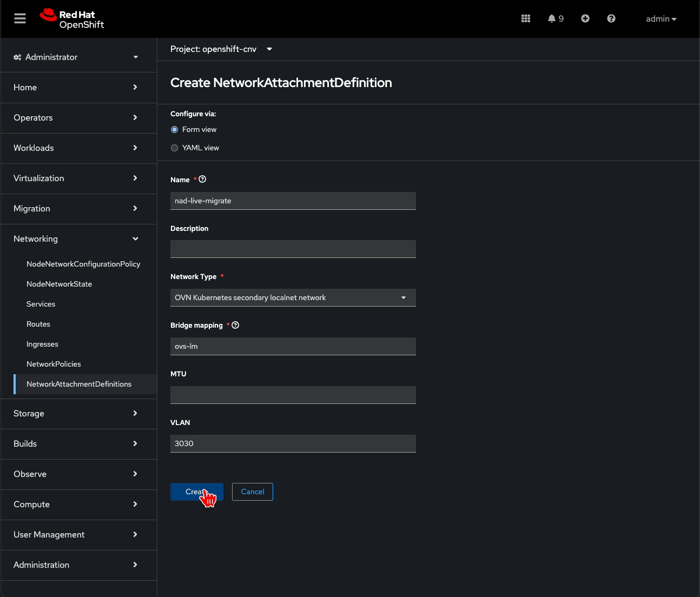Image resolution: width=700 pixels, height=597 pixels.
Task: Open the Project openshift-cnv selector
Action: point(221,49)
